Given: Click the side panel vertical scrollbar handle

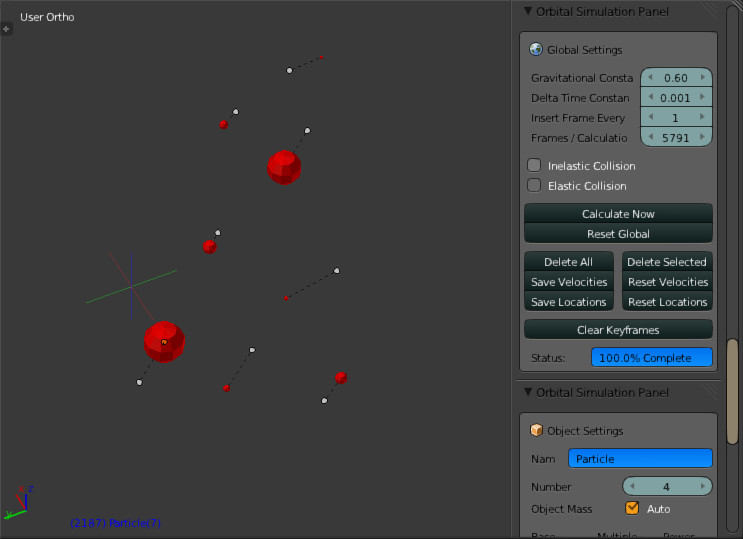Looking at the screenshot, I should click(x=733, y=391).
